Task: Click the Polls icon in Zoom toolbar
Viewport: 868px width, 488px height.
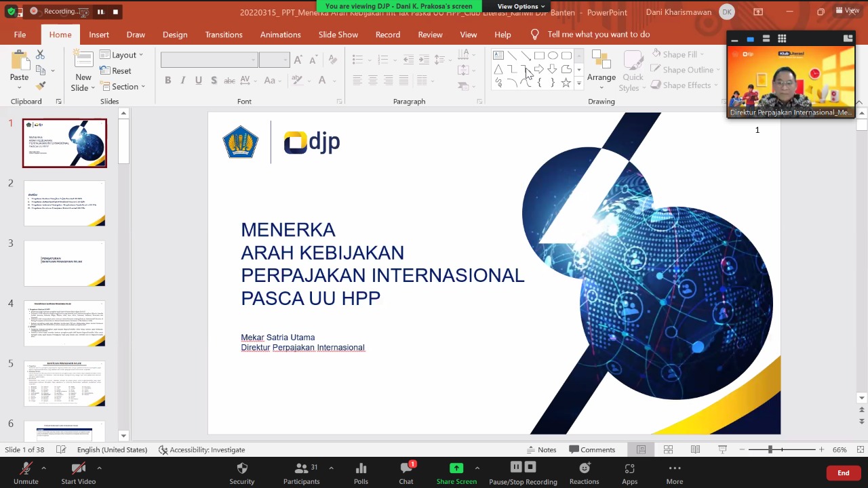Action: (x=361, y=468)
